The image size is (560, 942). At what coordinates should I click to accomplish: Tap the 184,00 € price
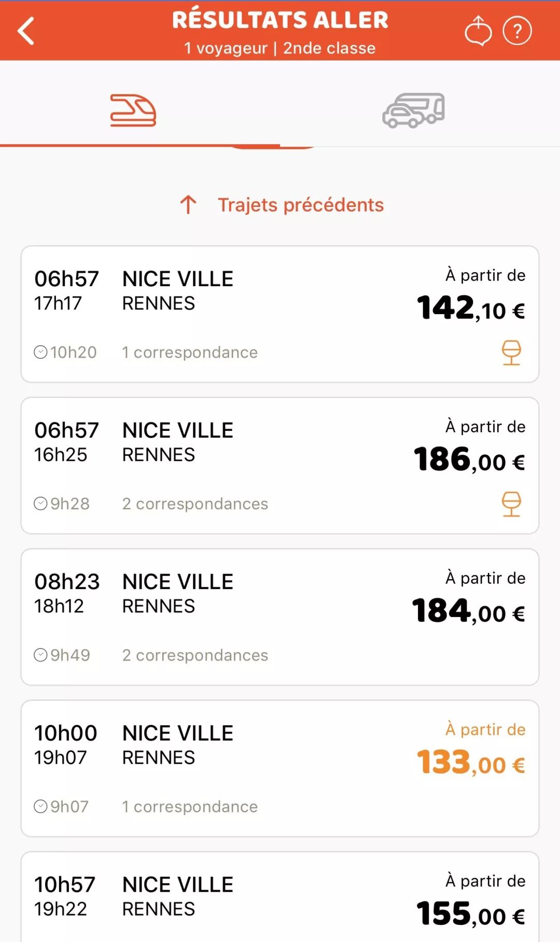pos(468,611)
